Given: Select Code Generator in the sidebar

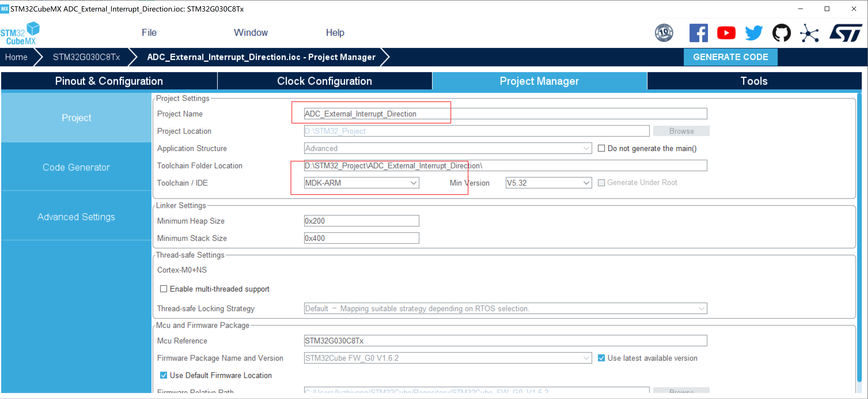Looking at the screenshot, I should 76,167.
